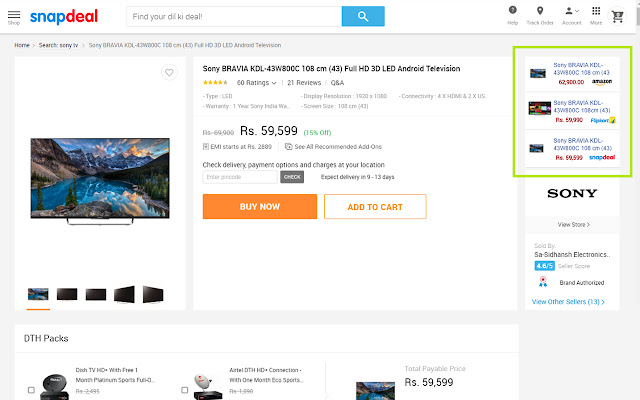The height and width of the screenshot is (400, 640).
Task: Add TV to wishlist heart icon
Action: [170, 72]
